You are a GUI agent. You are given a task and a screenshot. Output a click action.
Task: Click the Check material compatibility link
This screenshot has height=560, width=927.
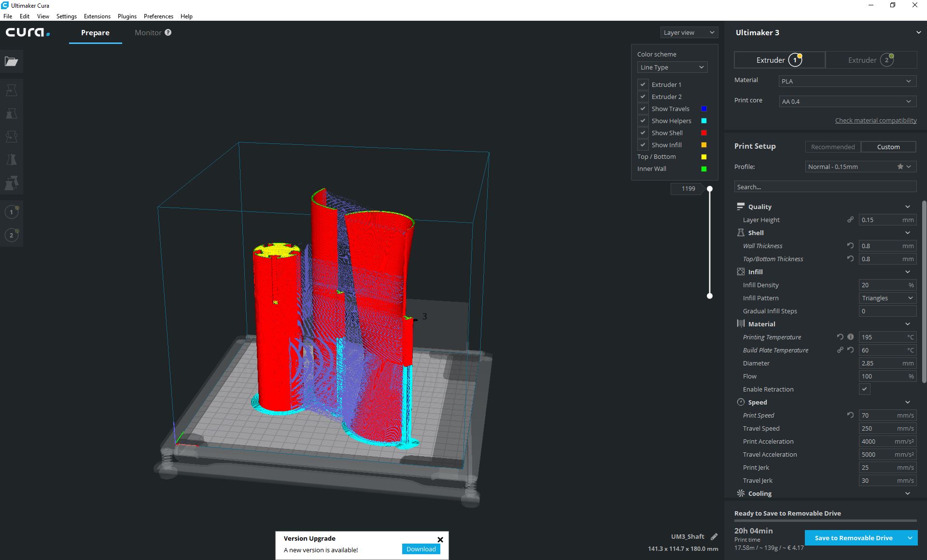(875, 120)
